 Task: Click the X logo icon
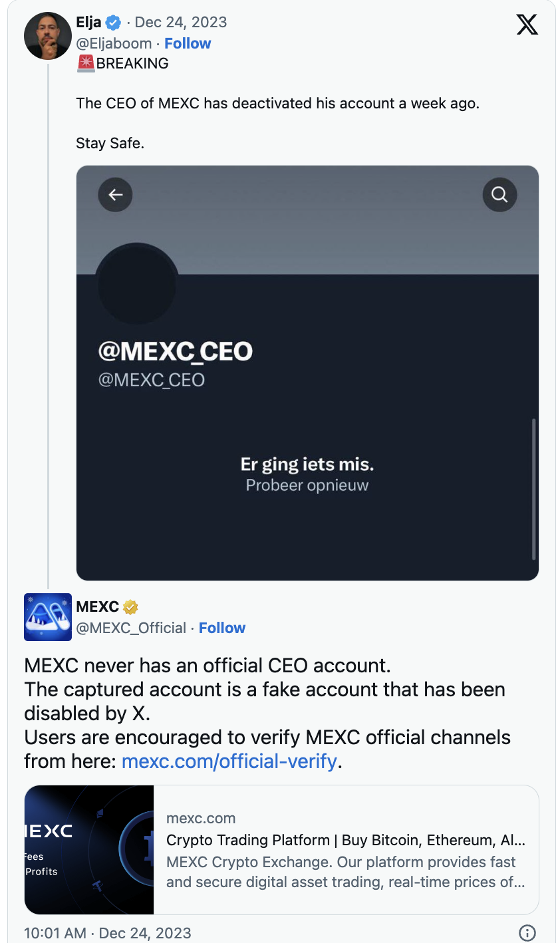[x=527, y=25]
